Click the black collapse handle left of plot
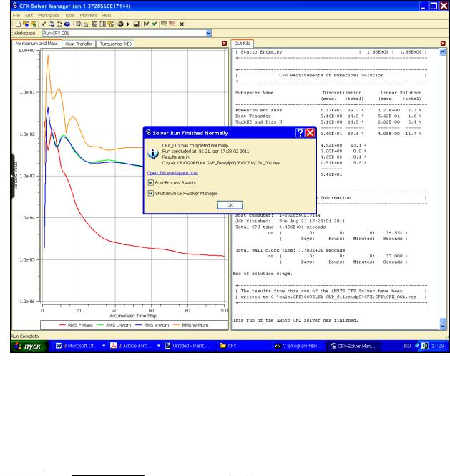Viewport: 450px width, 476px height. (12, 176)
